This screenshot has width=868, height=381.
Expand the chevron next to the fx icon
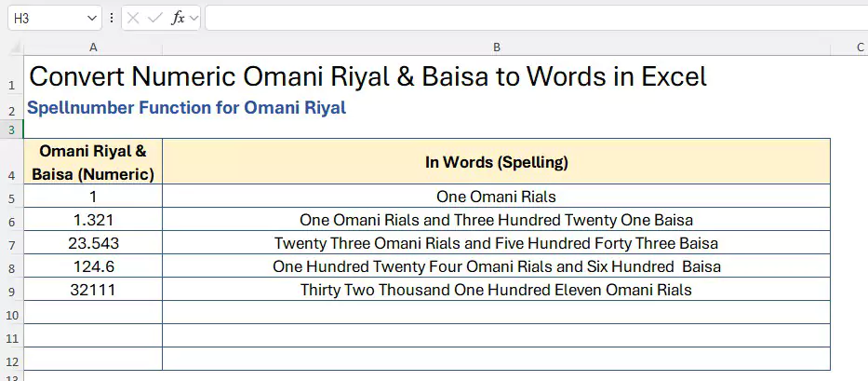pyautogui.click(x=194, y=18)
